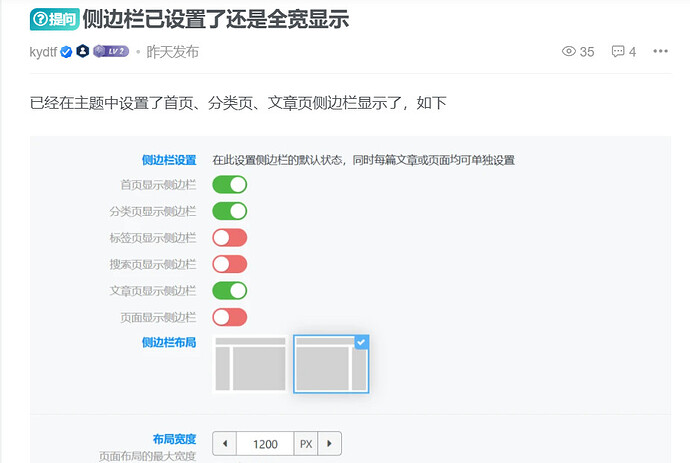
Task: Enable 标签页显示侧边栏 switch
Action: coord(229,238)
